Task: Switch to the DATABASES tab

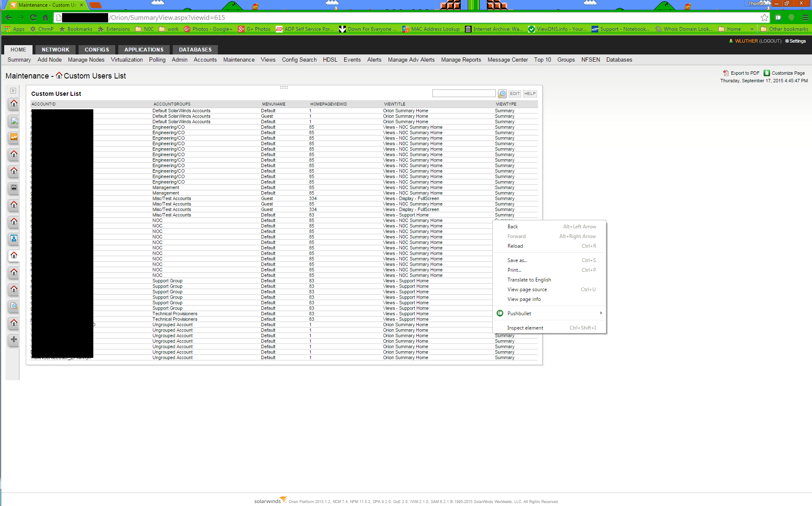Action: [x=195, y=49]
